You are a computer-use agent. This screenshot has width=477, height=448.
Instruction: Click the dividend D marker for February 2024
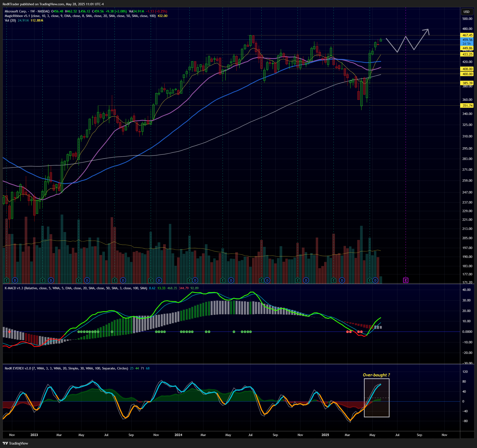point(195,280)
